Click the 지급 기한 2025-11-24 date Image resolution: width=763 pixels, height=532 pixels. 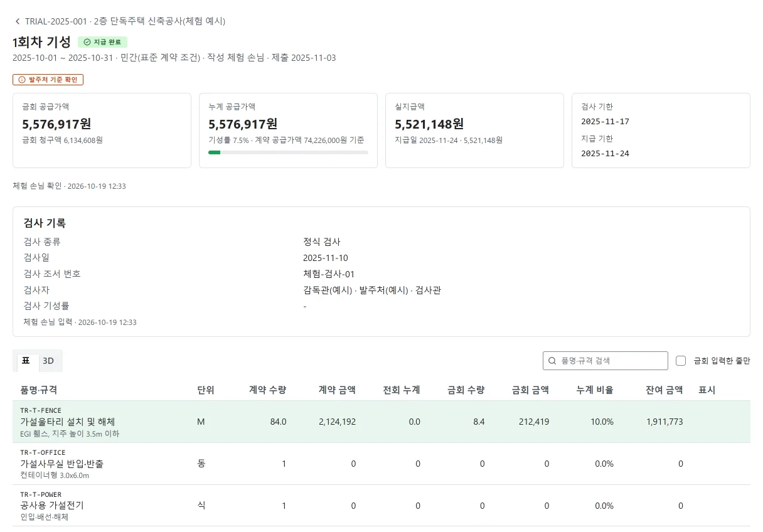pyautogui.click(x=605, y=154)
